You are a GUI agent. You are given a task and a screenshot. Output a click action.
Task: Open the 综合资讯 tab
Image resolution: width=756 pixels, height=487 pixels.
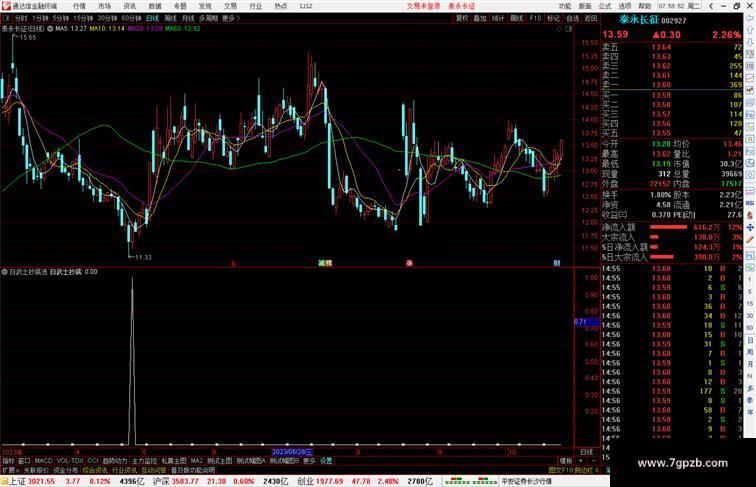tap(95, 470)
